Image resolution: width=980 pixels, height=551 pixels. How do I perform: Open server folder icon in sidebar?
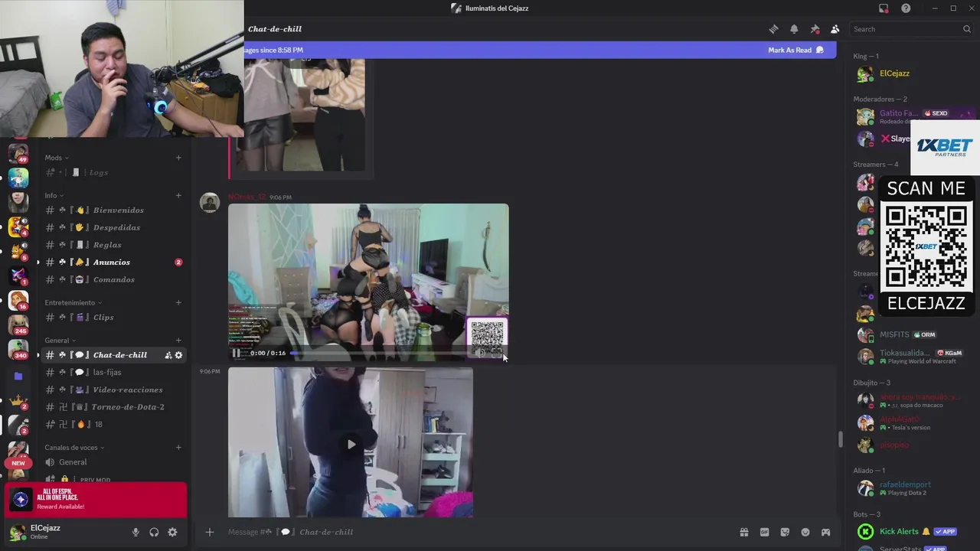click(x=18, y=377)
